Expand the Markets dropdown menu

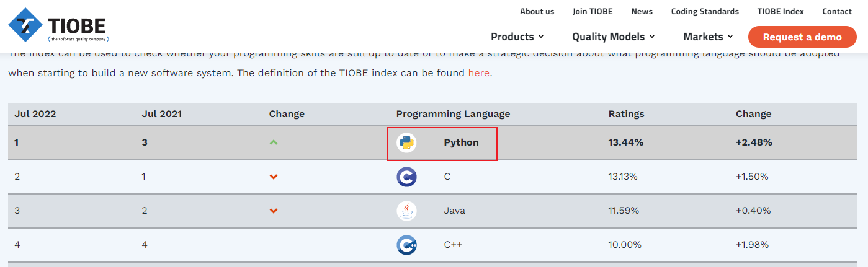pos(708,37)
